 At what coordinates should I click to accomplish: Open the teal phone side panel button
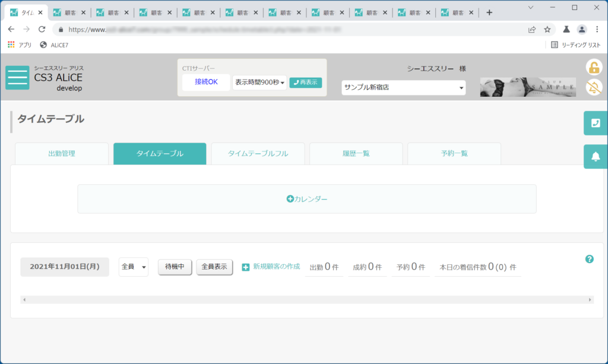coord(596,124)
